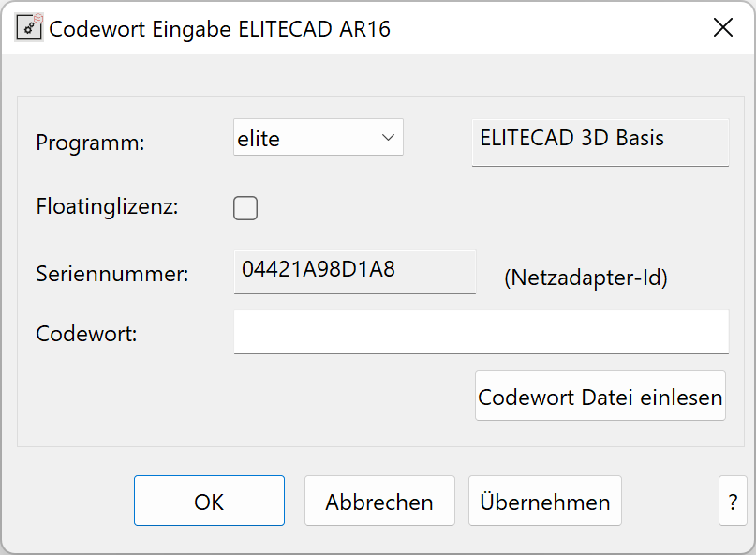Click the key icon in the title bar
This screenshot has width=756, height=555.
point(28,27)
